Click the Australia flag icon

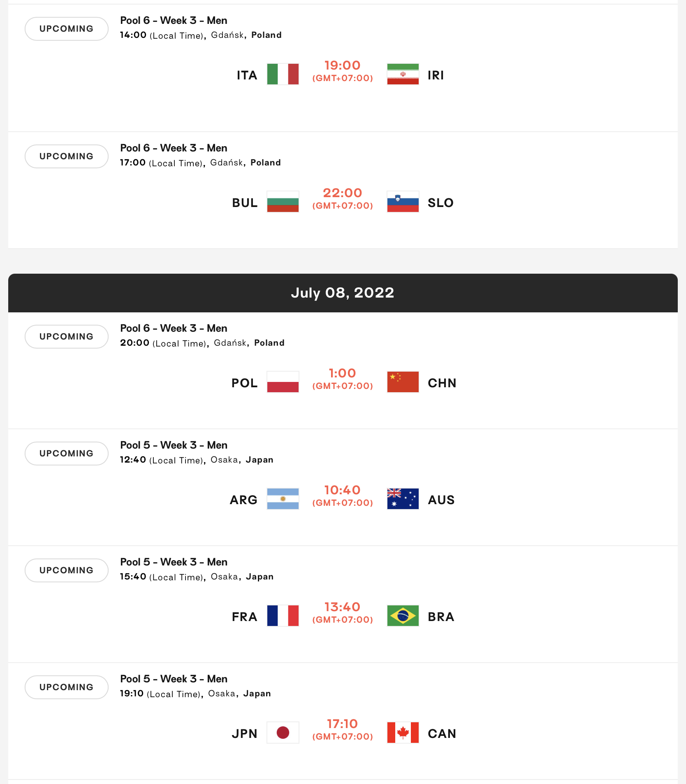pyautogui.click(x=403, y=499)
